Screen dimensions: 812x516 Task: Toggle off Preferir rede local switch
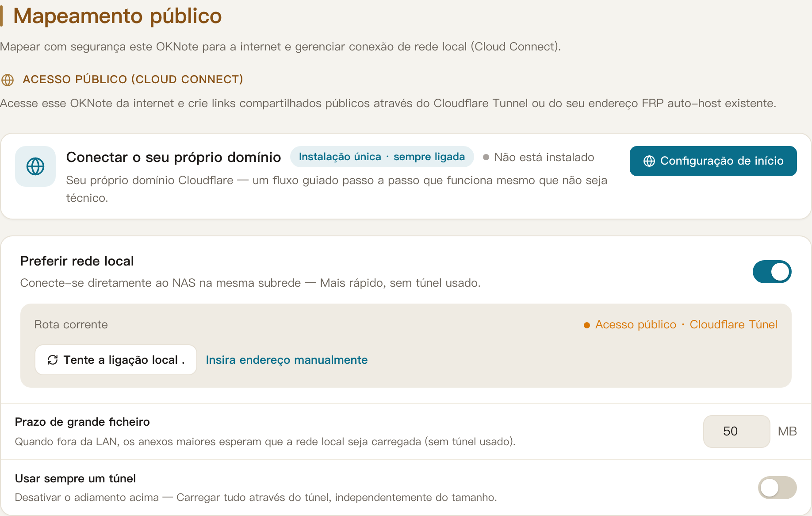(x=772, y=272)
